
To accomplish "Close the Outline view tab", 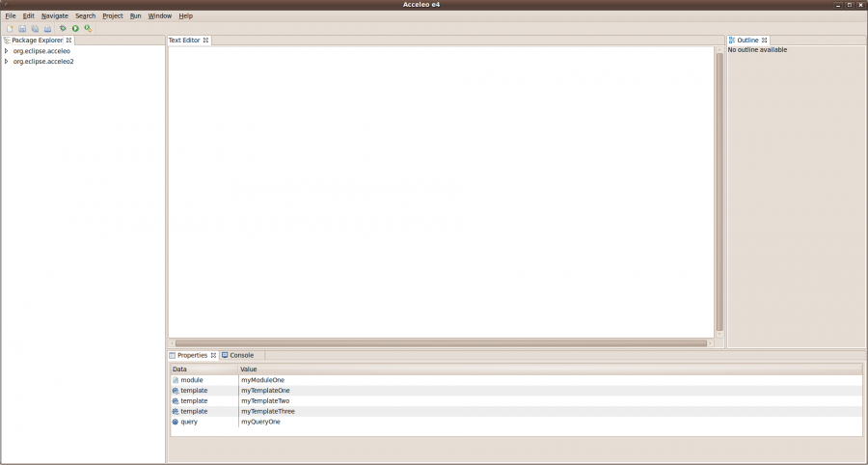I will click(x=764, y=41).
